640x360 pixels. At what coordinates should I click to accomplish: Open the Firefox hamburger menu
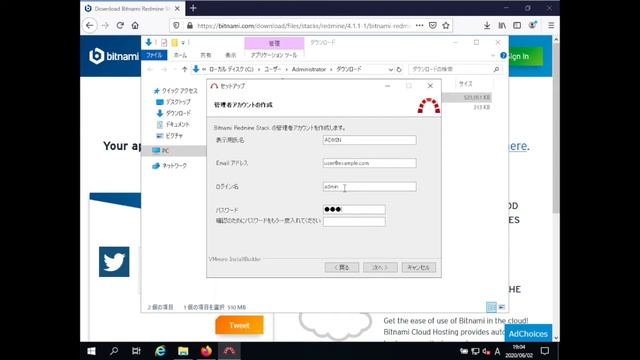pos(551,25)
